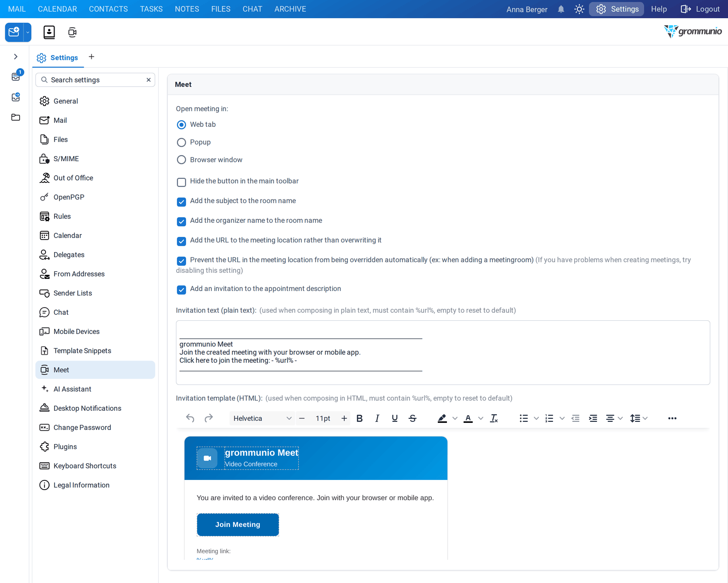The width and height of the screenshot is (728, 583).
Task: Uncheck Add the subject to room name
Action: click(x=181, y=202)
